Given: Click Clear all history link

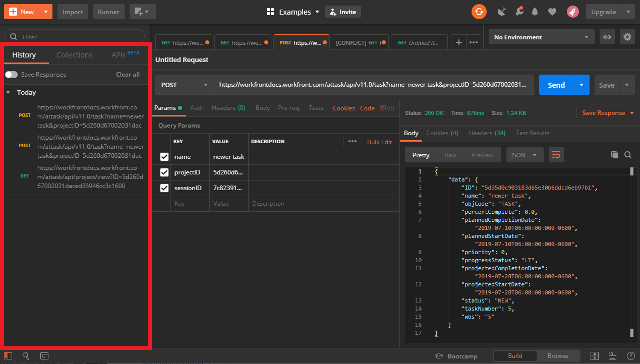Looking at the screenshot, I should click(x=128, y=75).
